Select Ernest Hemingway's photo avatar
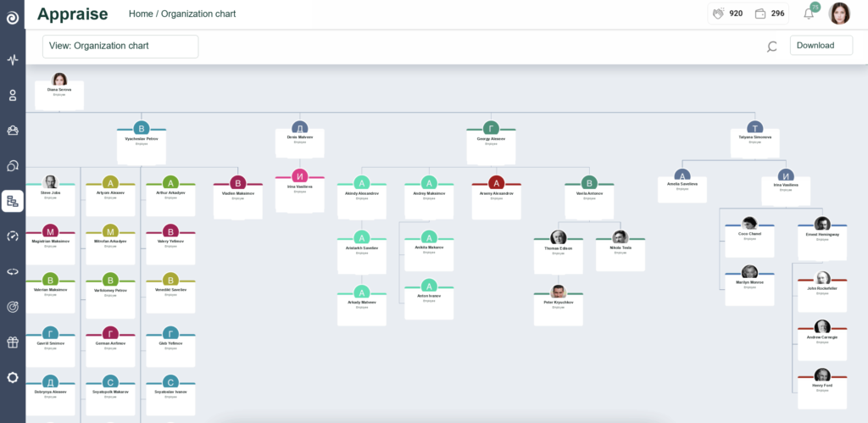Image resolution: width=868 pixels, height=423 pixels. point(822,224)
